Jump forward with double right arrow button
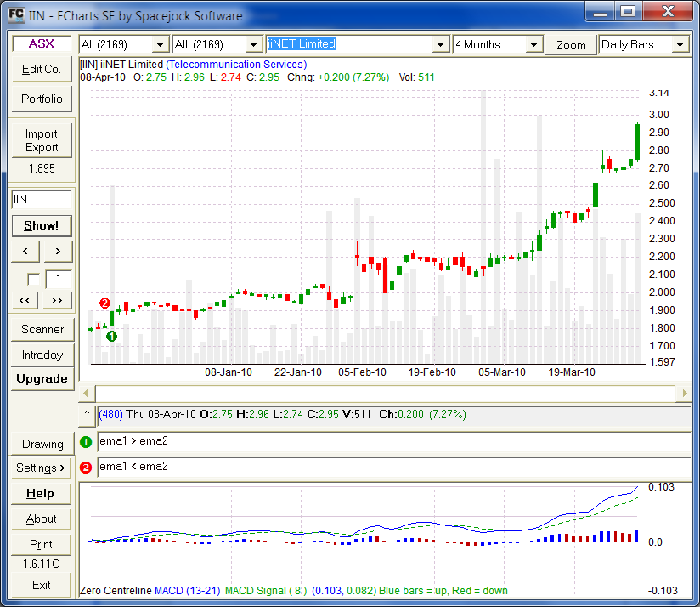The width and height of the screenshot is (700, 607). [x=57, y=300]
